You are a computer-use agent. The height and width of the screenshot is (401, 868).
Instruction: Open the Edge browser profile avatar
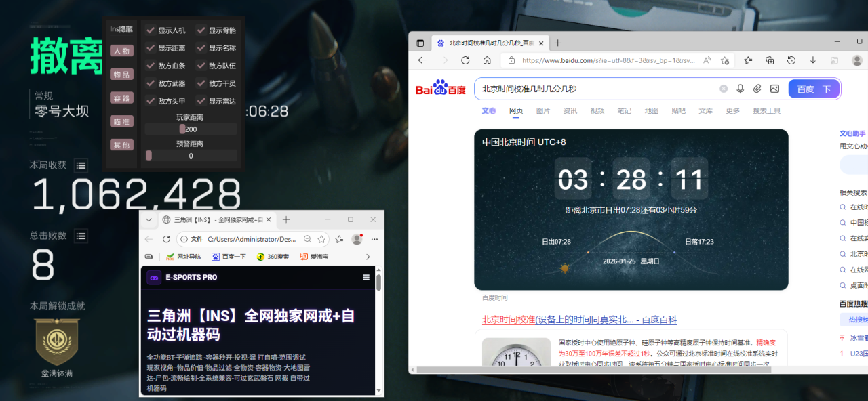tap(856, 60)
